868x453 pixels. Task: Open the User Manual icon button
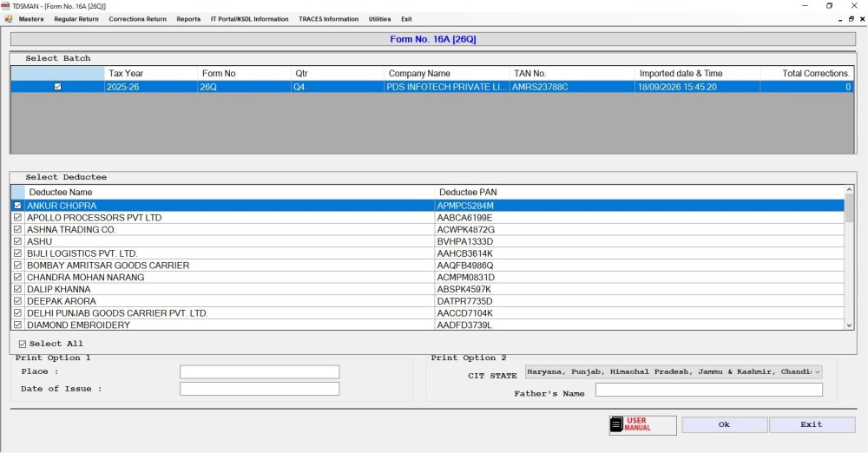[642, 424]
